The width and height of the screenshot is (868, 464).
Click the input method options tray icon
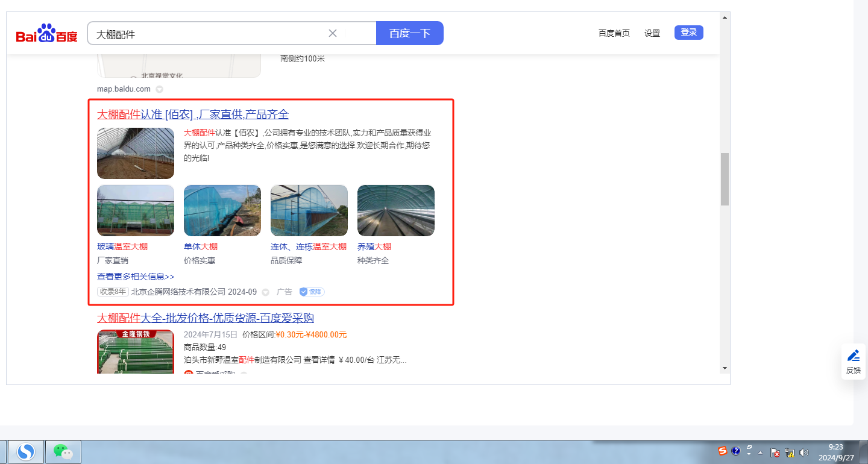(749, 450)
